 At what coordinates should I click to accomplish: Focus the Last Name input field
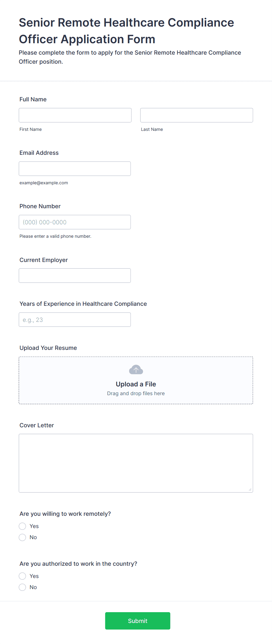(x=197, y=115)
